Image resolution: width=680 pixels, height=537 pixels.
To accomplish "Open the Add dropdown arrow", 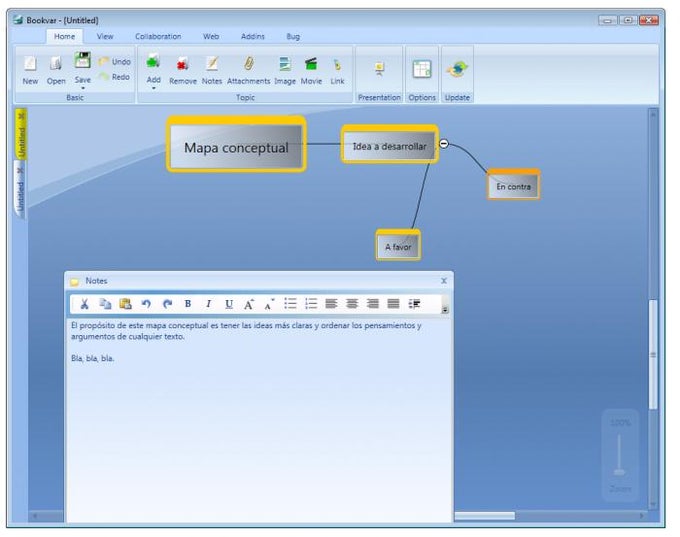I will point(154,88).
